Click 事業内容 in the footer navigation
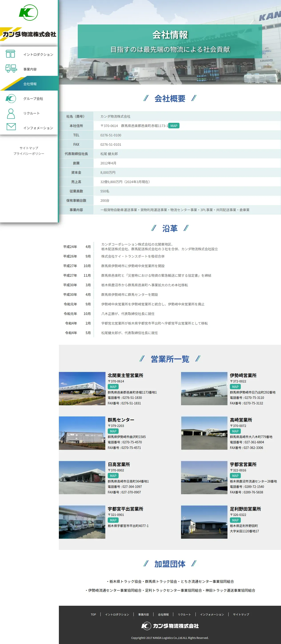 tap(143, 614)
